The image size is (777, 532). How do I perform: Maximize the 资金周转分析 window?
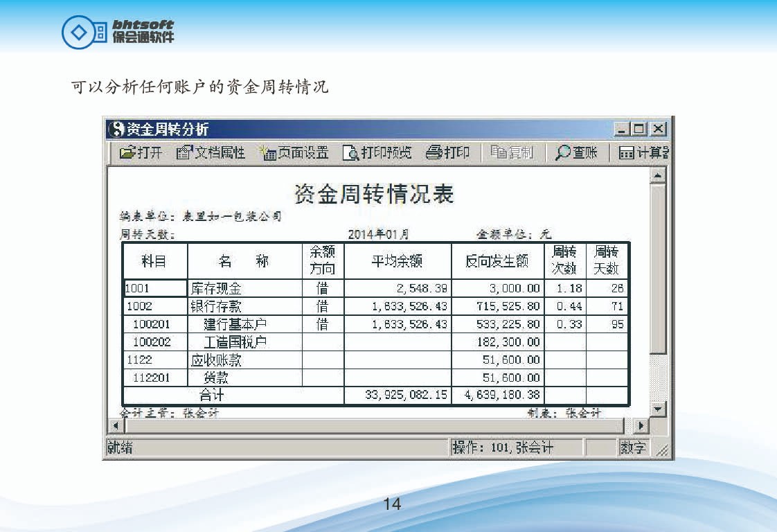639,130
